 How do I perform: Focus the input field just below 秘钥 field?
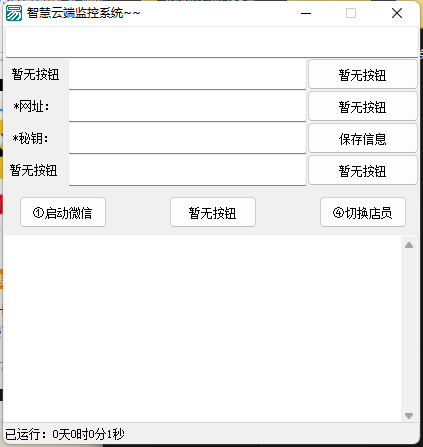pyautogui.click(x=187, y=170)
